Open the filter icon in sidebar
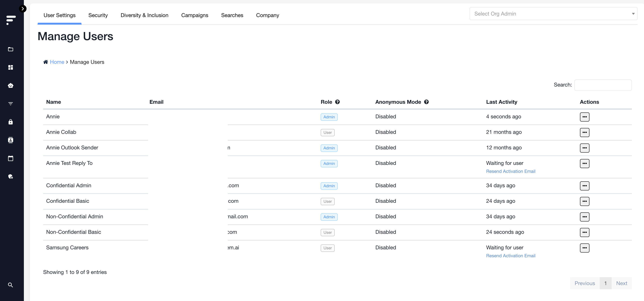This screenshot has height=301, width=644. pos(10,104)
